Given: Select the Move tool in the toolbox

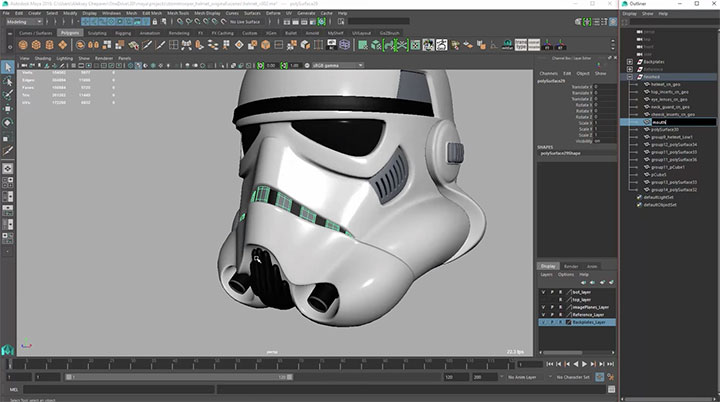Looking at the screenshot, I should coord(7,109).
